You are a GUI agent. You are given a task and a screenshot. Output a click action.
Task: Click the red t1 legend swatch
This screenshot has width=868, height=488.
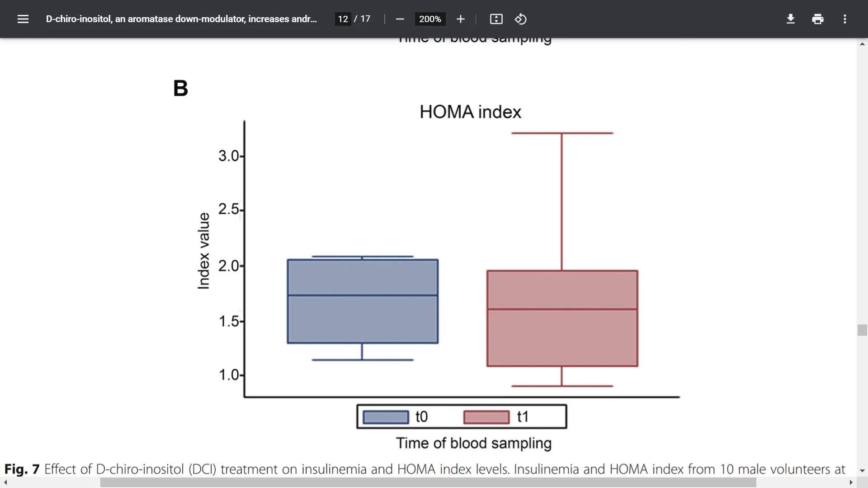[x=486, y=417]
